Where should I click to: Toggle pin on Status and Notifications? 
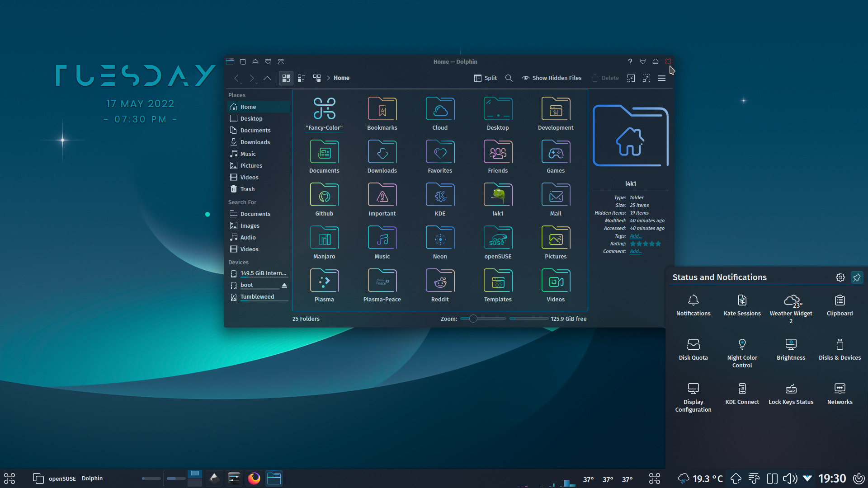point(857,277)
